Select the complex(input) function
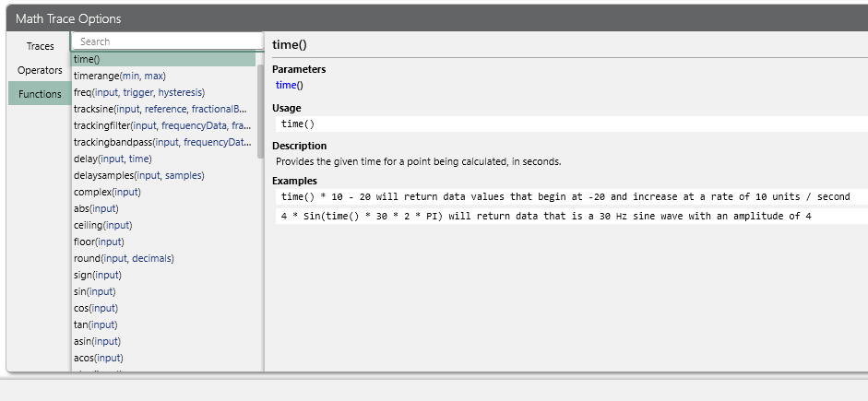 click(x=107, y=192)
